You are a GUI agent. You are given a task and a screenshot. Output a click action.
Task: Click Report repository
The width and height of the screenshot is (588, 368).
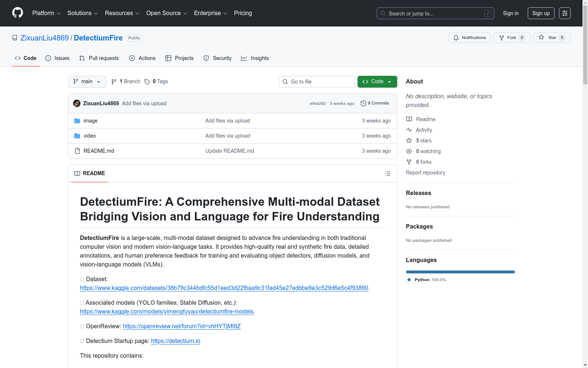(x=426, y=173)
